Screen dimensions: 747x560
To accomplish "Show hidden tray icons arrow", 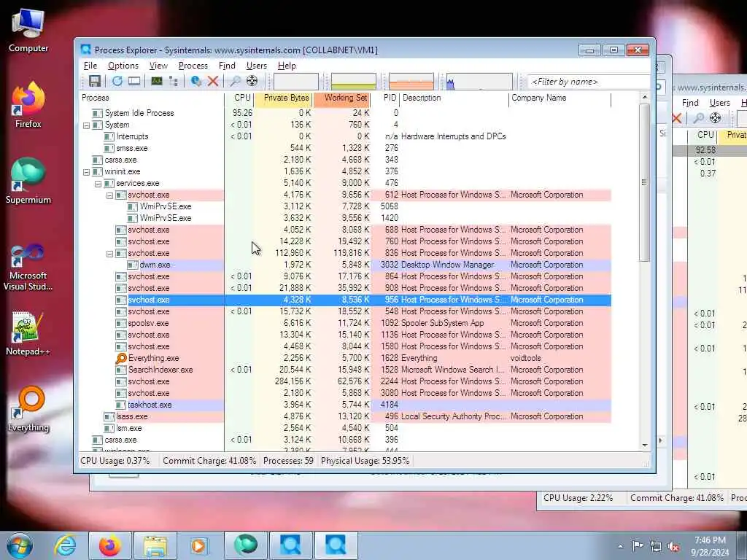I will (x=620, y=546).
